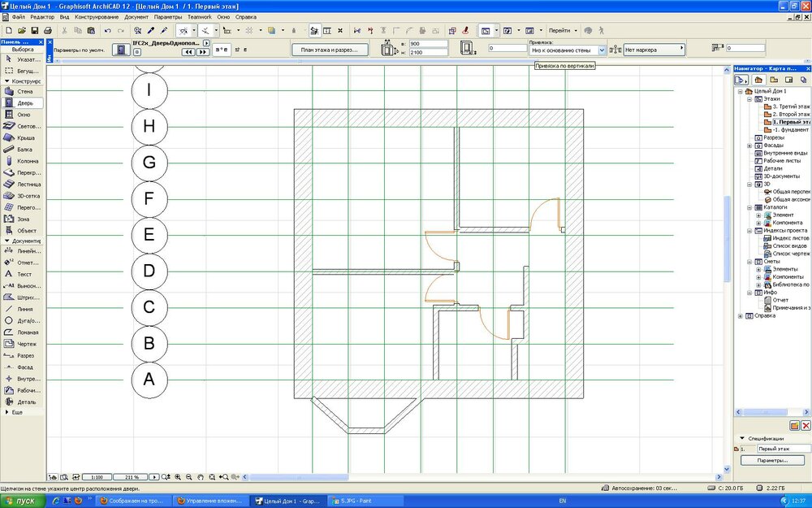Switch Navigator to View Map folder icon
The image size is (812, 508).
(x=774, y=80)
